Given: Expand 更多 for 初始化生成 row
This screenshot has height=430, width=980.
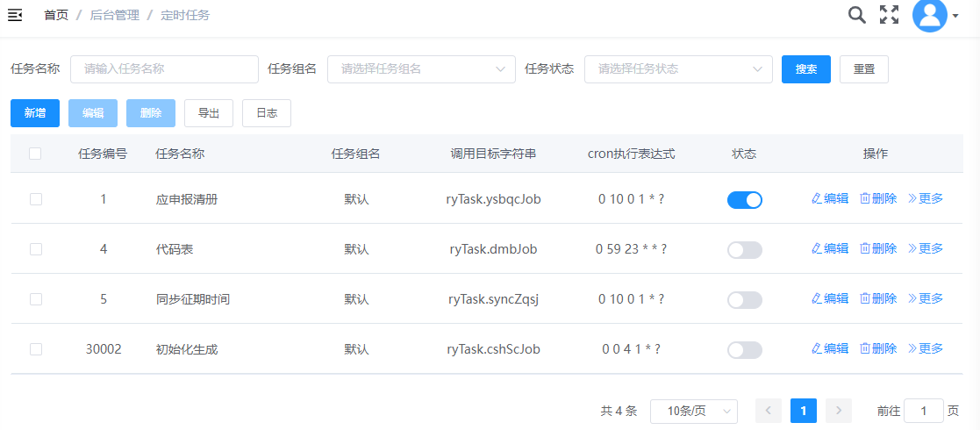Looking at the screenshot, I should point(925,348).
